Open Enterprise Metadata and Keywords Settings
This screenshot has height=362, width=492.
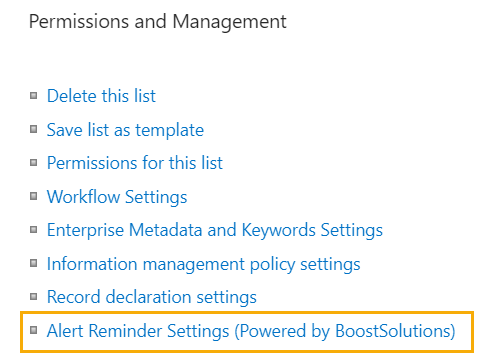(215, 230)
